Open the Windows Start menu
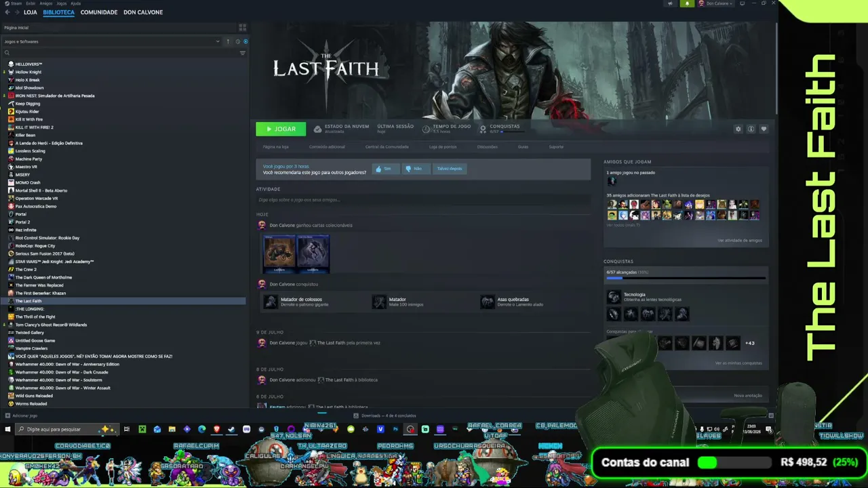868x488 pixels. pos(7,429)
